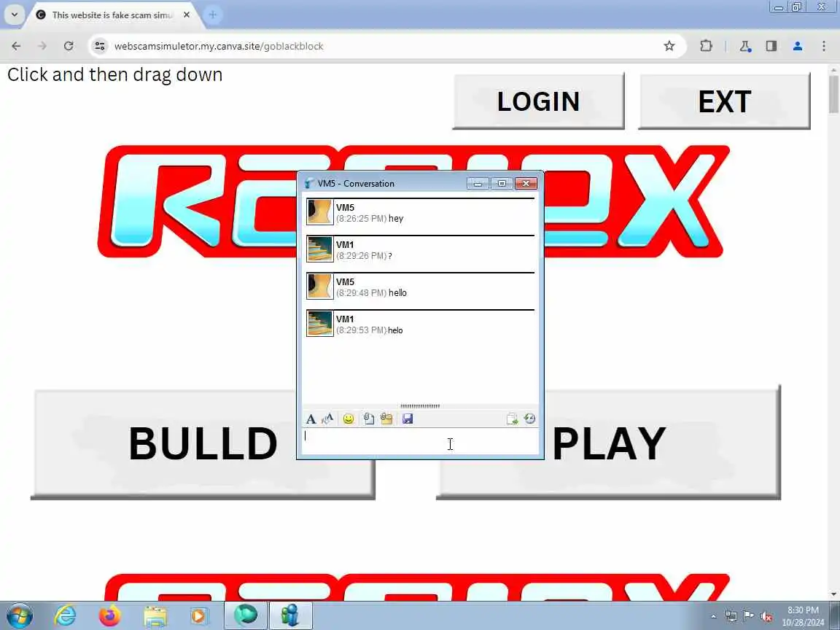
Task: Open the Windows Start menu
Action: coord(20,616)
